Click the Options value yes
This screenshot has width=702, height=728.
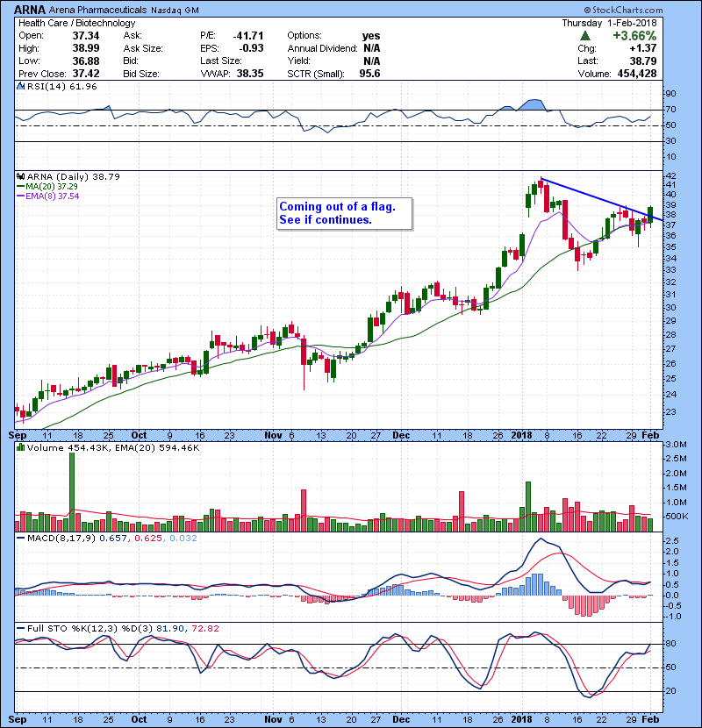pos(371,36)
